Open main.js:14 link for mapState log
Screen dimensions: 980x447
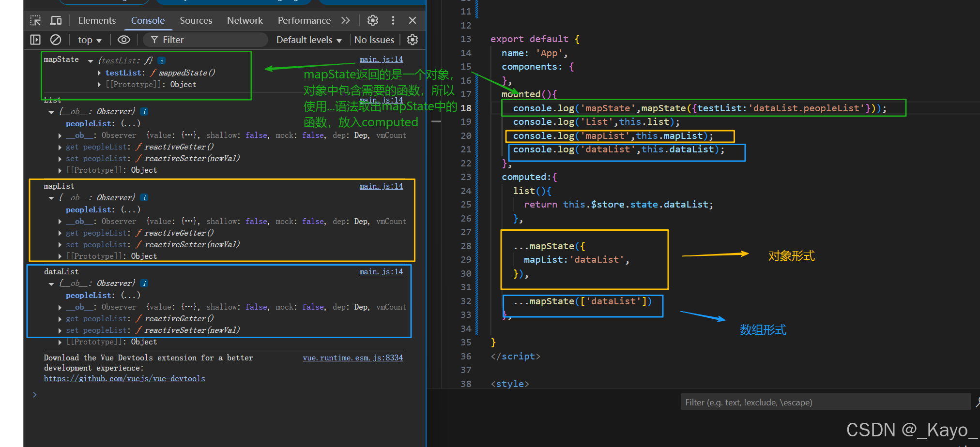point(381,59)
